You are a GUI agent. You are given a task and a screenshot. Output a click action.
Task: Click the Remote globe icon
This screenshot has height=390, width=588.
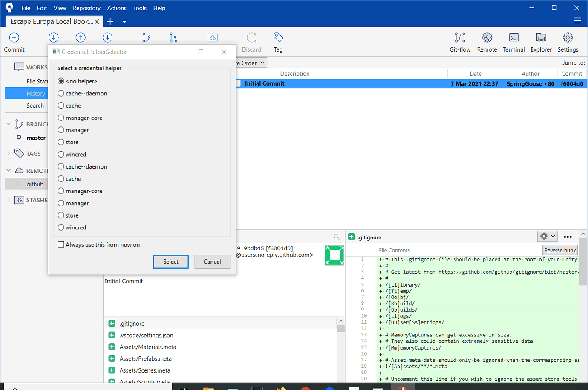pos(487,38)
